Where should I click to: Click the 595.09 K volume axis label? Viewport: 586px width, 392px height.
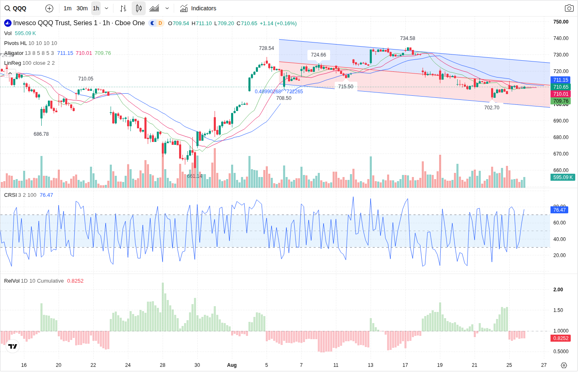pos(563,177)
